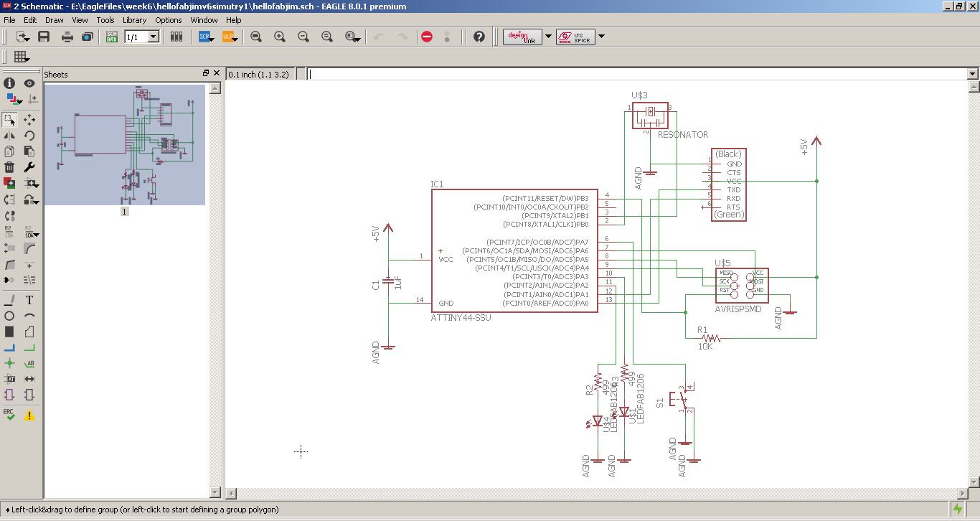Open the command line history dropdown
Viewport: 980px width, 521px height.
point(973,74)
